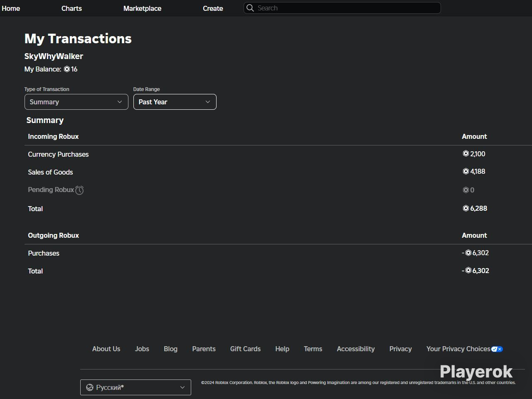Click the Currency Purchases row label
This screenshot has width=532, height=399.
pos(58,154)
